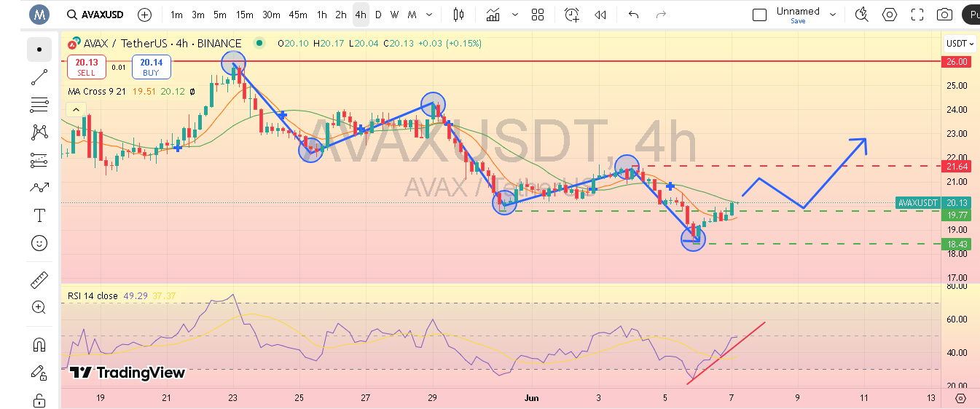
Task: Click the TradingView logo
Action: [x=128, y=373]
